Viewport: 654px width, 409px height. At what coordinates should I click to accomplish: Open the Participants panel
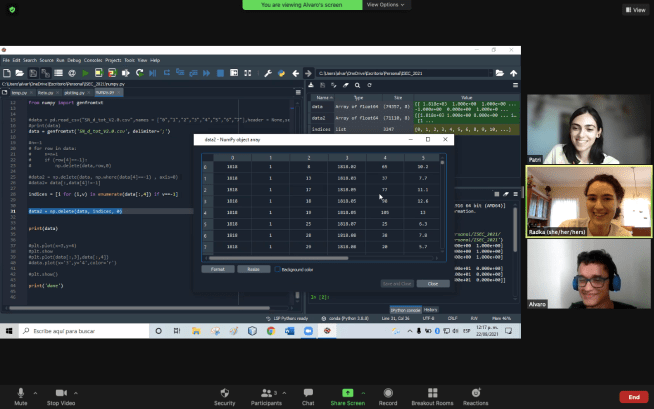click(x=264, y=392)
